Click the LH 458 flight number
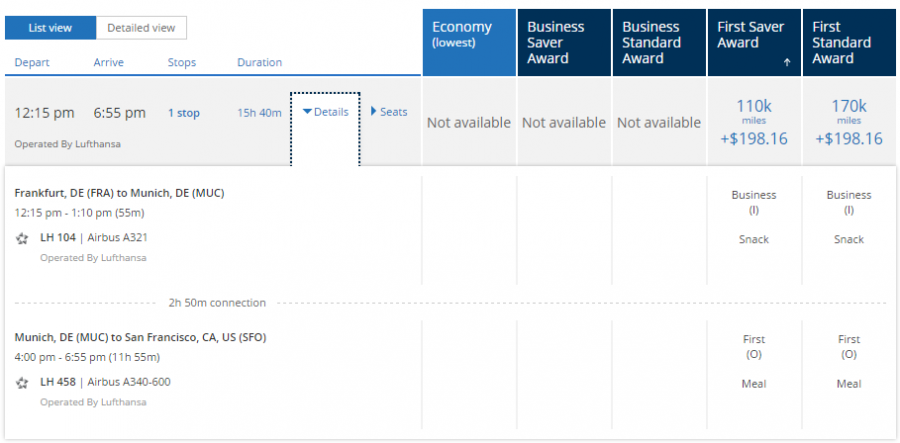The image size is (900, 443). click(57, 382)
